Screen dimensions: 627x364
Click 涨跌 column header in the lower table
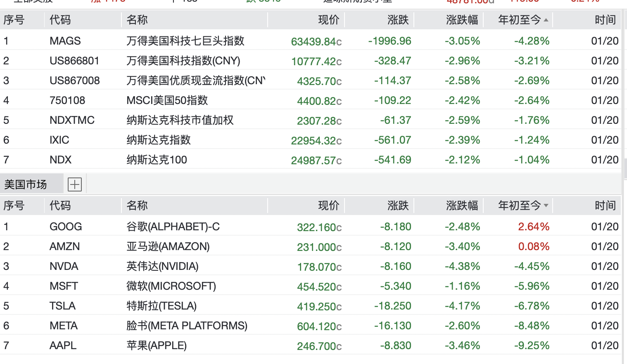(x=398, y=206)
